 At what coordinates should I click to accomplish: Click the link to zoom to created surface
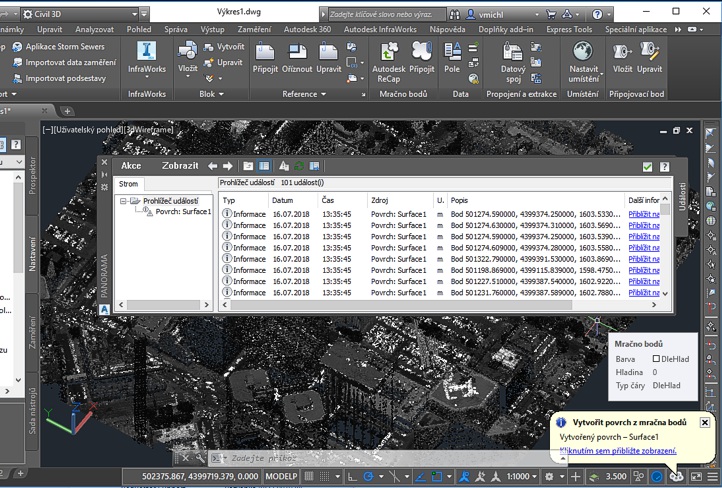click(617, 451)
